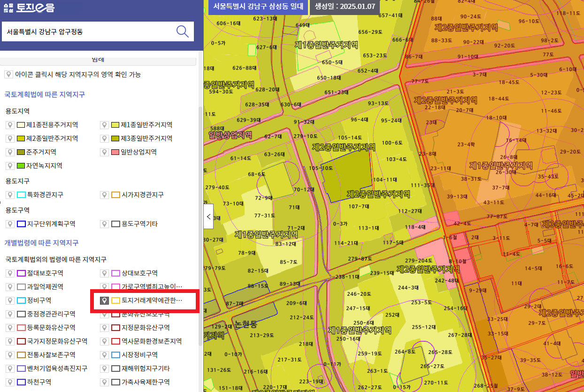Click pin icon for 중점경관관리구역
This screenshot has height=392, width=584.
coord(9,314)
